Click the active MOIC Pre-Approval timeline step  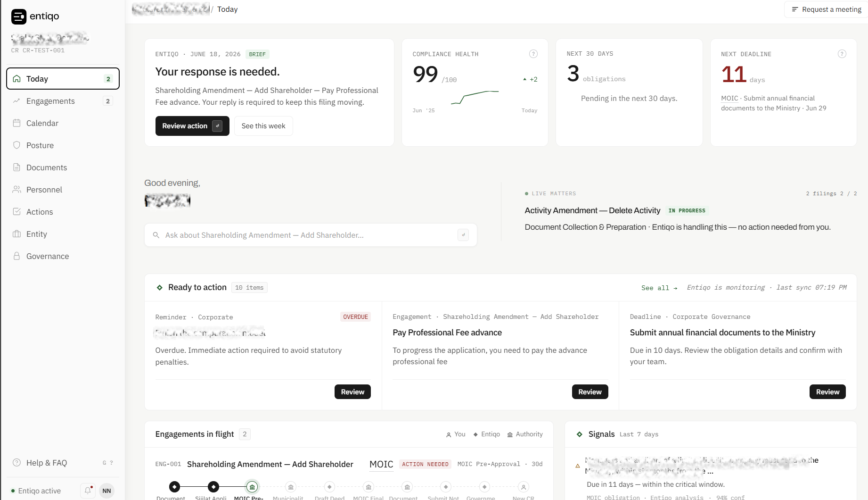click(252, 486)
